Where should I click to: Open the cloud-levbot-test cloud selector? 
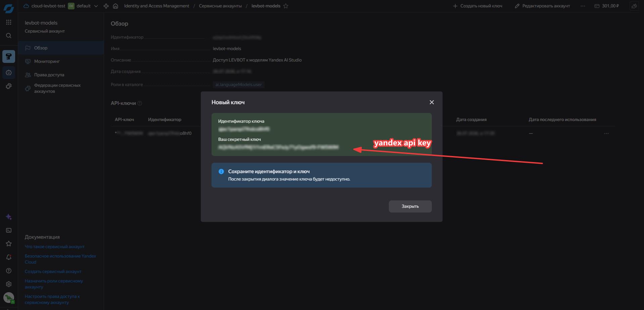(44, 6)
